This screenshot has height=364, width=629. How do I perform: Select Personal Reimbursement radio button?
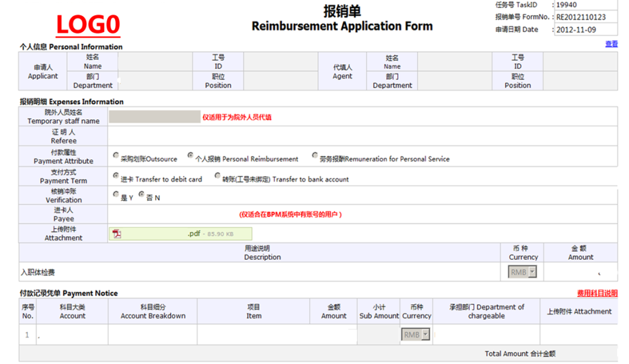coord(190,156)
